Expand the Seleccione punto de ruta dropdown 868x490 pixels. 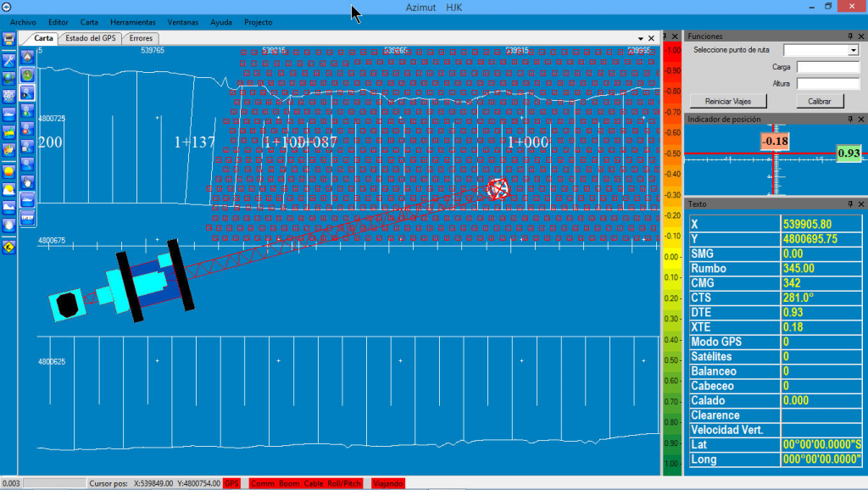[x=854, y=51]
